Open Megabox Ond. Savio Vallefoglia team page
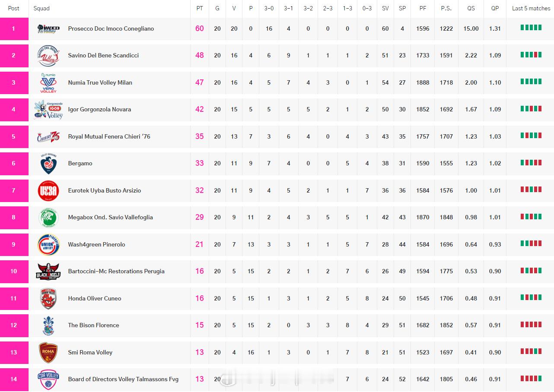Screen dimensions: 554x392 point(111,218)
